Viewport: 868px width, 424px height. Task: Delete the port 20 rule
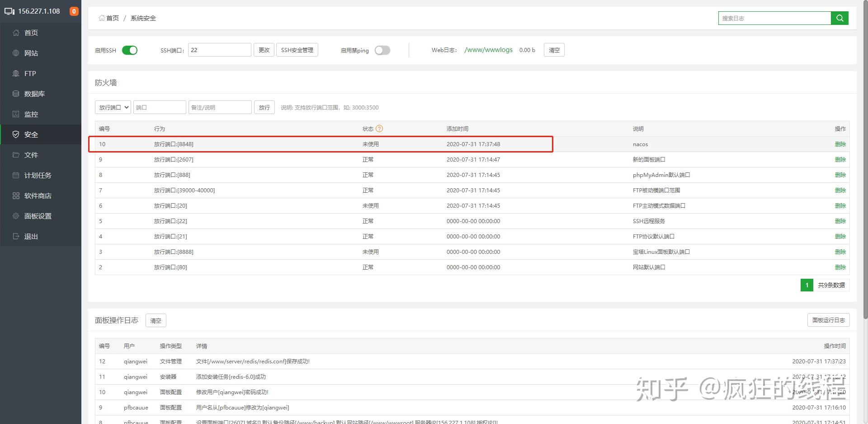pos(840,205)
